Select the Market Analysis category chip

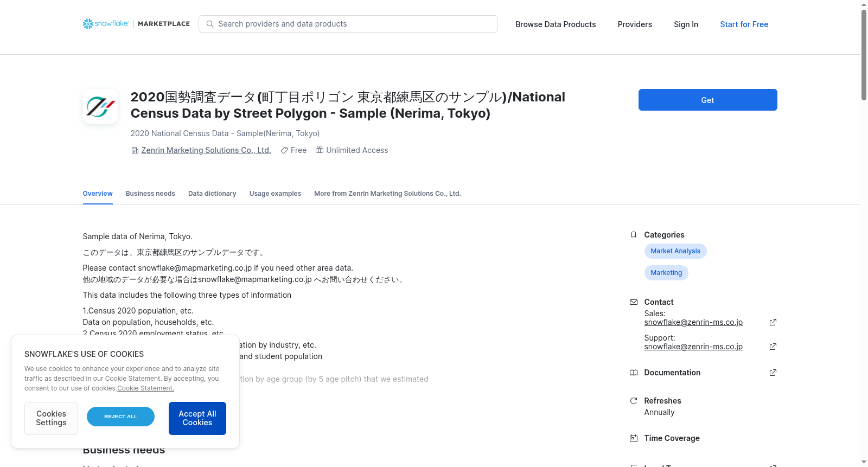(x=675, y=251)
